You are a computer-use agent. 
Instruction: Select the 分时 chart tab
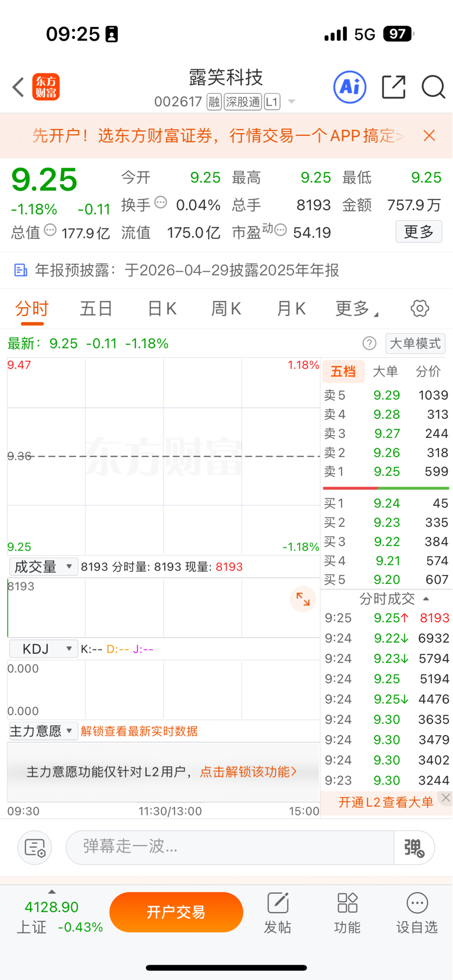point(32,308)
